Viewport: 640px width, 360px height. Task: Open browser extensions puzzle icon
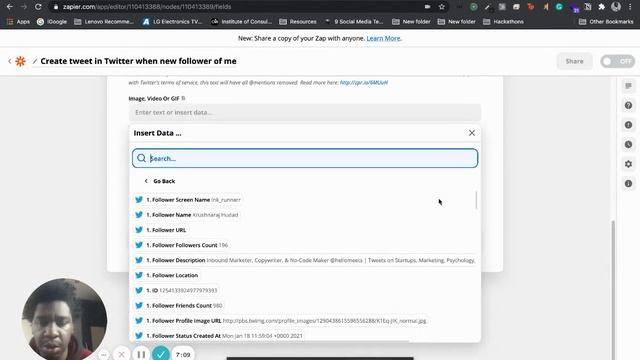coord(602,7)
